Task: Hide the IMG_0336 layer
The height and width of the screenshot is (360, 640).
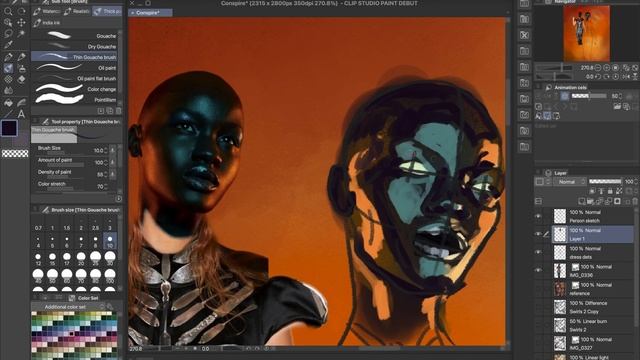Action: [x=538, y=270]
